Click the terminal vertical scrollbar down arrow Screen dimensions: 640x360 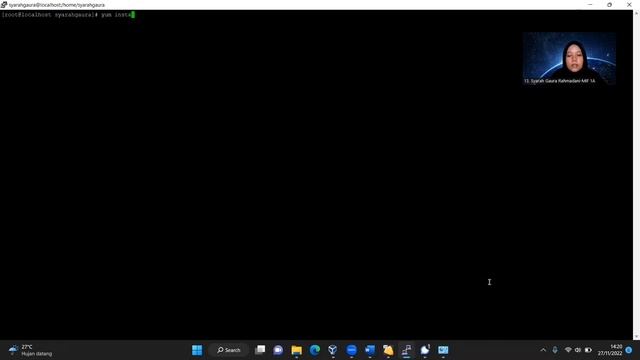(636, 337)
